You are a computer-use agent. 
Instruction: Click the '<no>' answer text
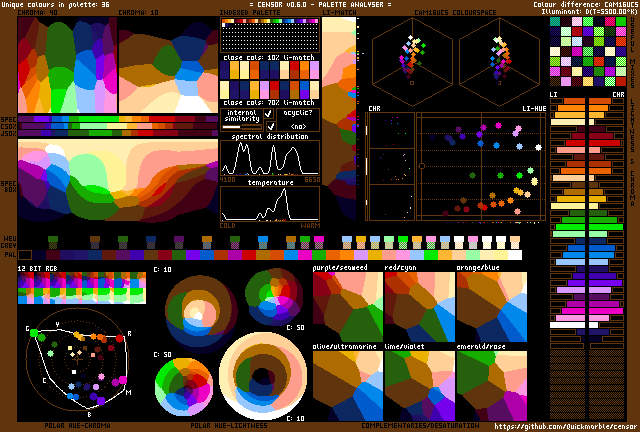(298, 126)
